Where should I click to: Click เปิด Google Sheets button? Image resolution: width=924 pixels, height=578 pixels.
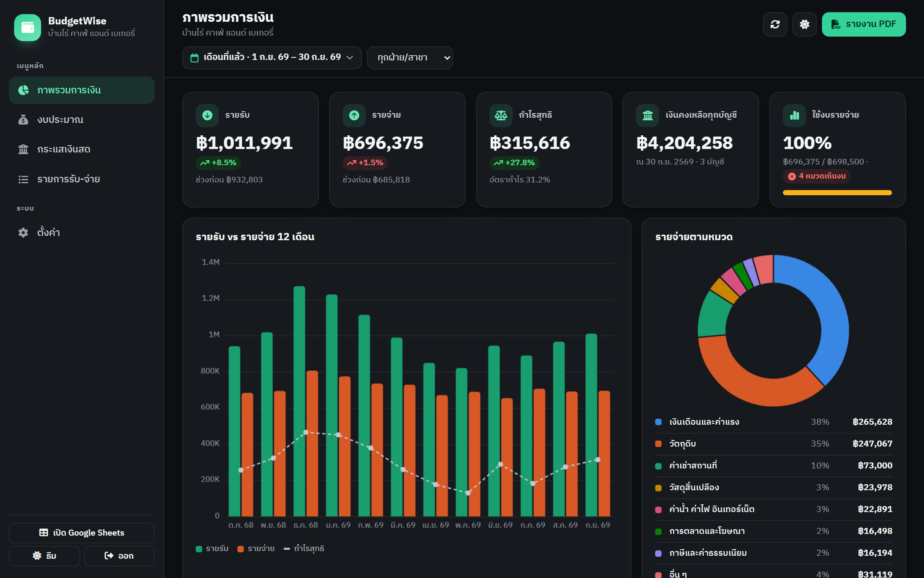(82, 533)
